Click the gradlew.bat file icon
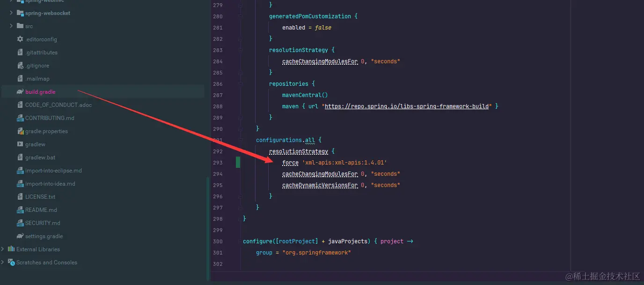 coord(20,157)
